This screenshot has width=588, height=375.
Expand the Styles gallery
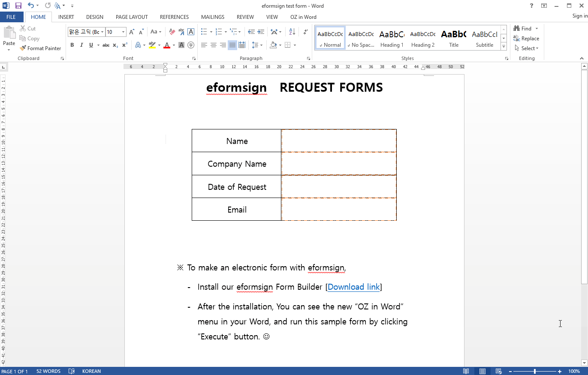(x=504, y=47)
